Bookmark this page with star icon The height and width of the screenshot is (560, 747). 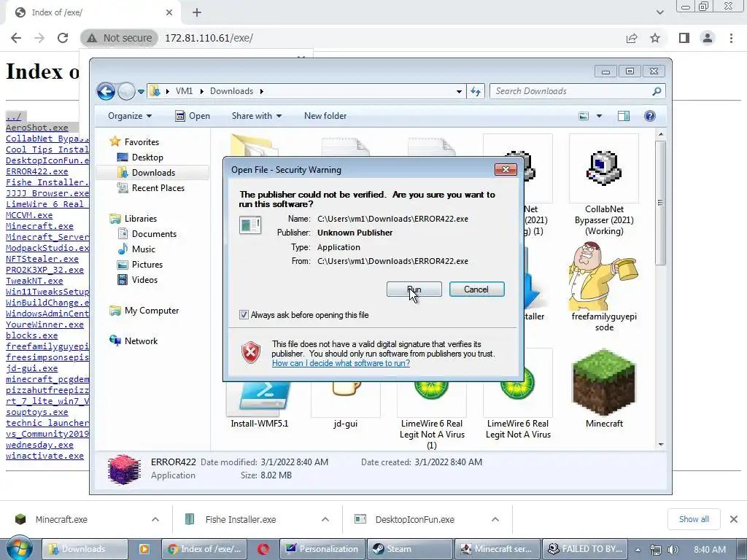[655, 38]
